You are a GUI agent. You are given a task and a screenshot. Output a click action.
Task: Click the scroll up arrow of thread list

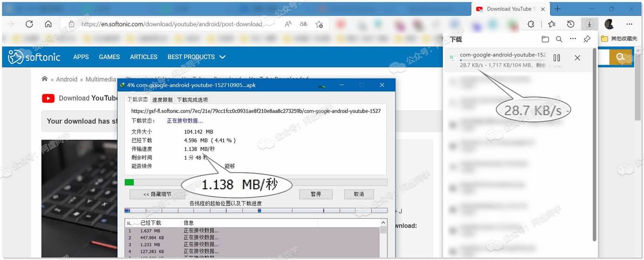[383, 222]
